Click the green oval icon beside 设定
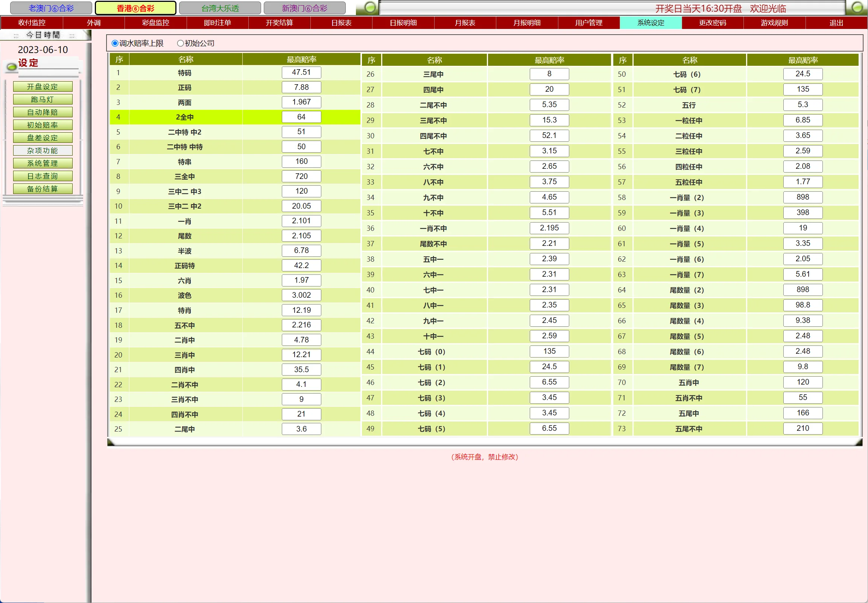The image size is (868, 603). [x=12, y=67]
